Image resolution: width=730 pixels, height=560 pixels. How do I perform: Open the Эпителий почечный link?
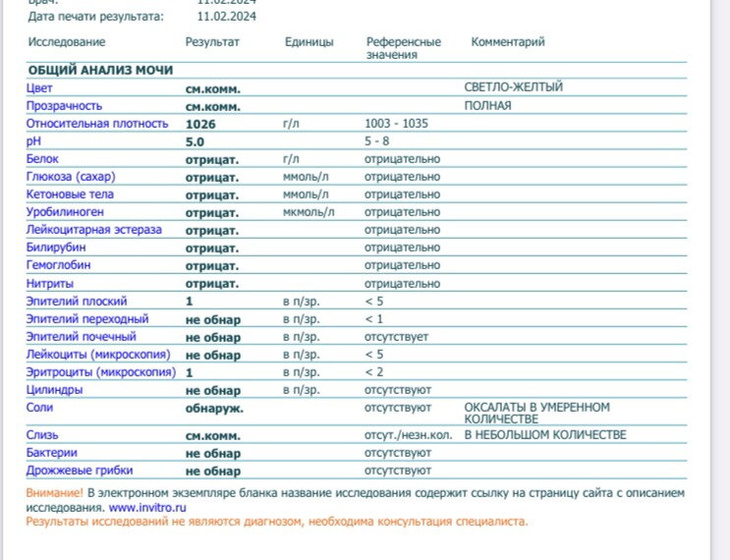(81, 337)
